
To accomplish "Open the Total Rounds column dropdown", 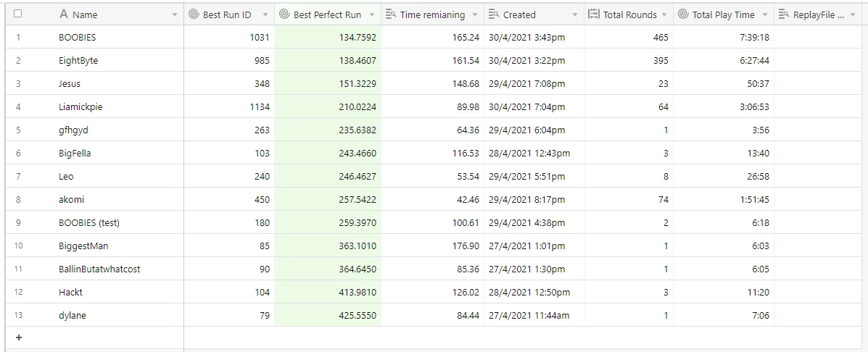I will pos(664,15).
